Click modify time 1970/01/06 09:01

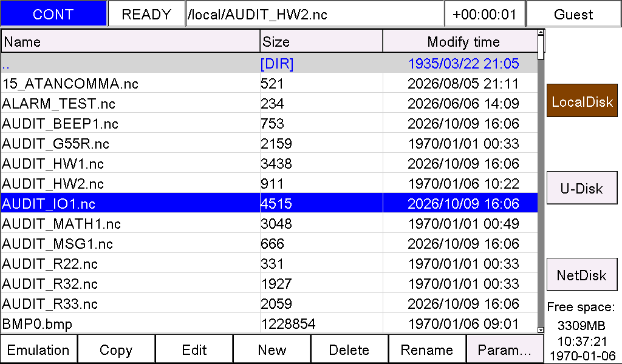click(463, 324)
